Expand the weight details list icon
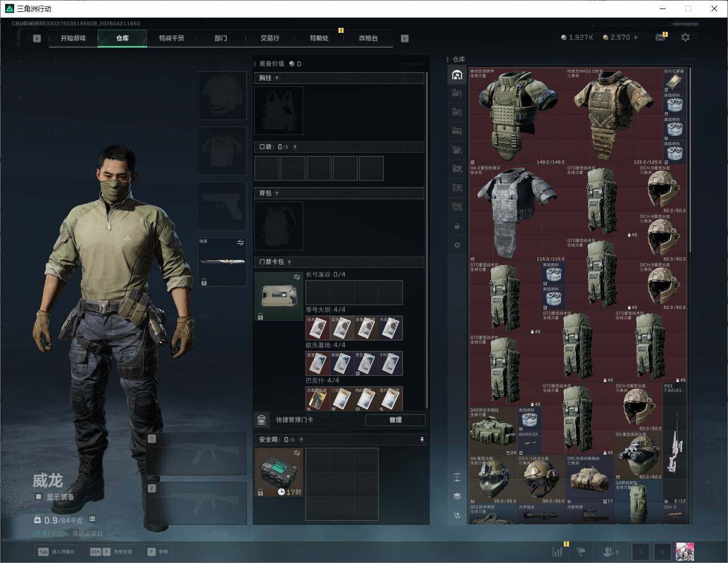This screenshot has width=728, height=563. click(x=92, y=519)
